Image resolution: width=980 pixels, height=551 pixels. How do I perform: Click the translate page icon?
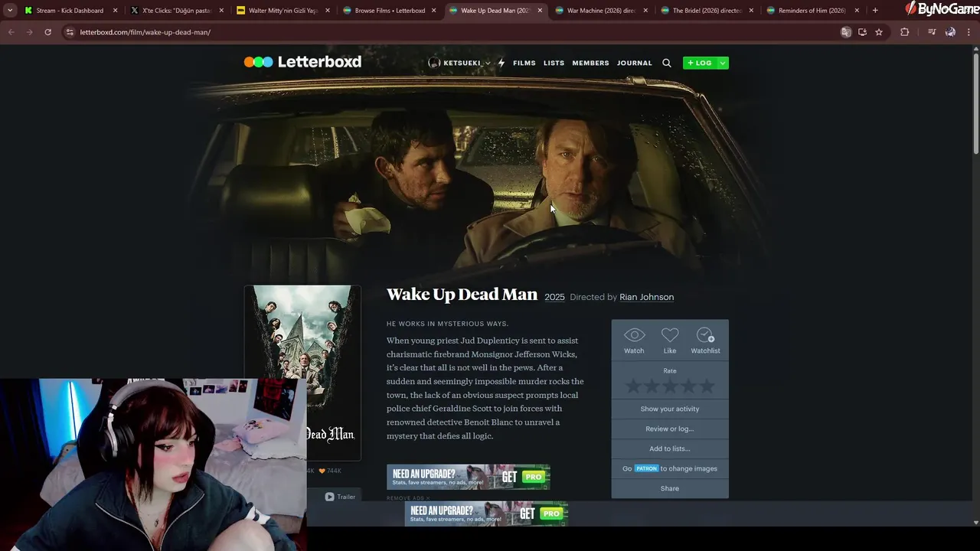pyautogui.click(x=846, y=32)
